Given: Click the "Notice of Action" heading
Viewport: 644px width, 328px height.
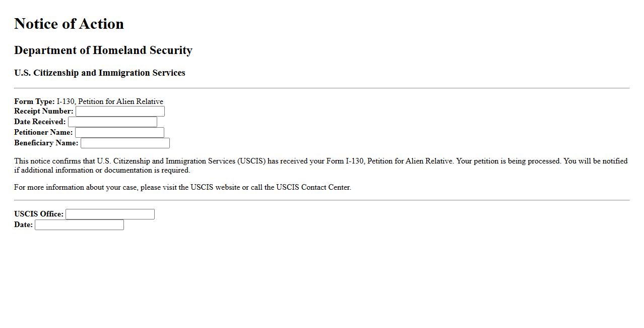Looking at the screenshot, I should 69,24.
